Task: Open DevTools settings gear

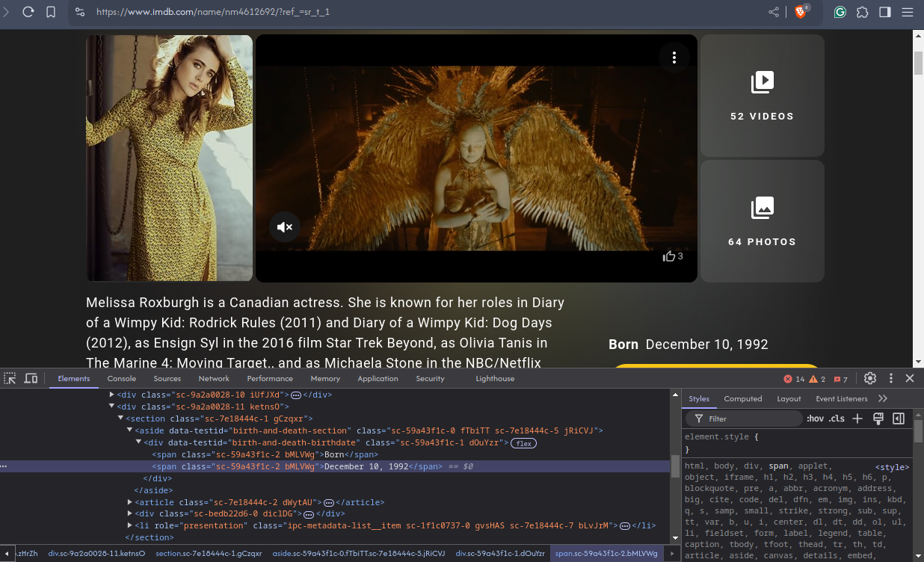Action: (870, 378)
